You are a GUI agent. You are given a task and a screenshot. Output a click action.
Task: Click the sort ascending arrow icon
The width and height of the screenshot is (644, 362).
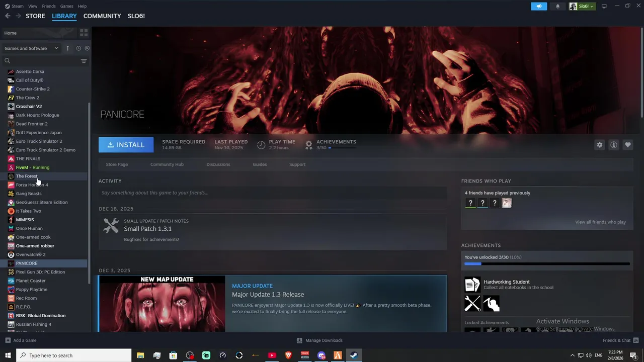67,48
